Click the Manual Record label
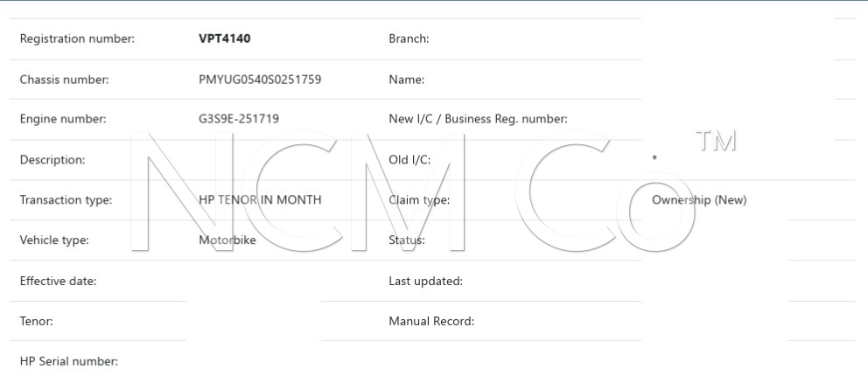The image size is (868, 383). pos(431,321)
